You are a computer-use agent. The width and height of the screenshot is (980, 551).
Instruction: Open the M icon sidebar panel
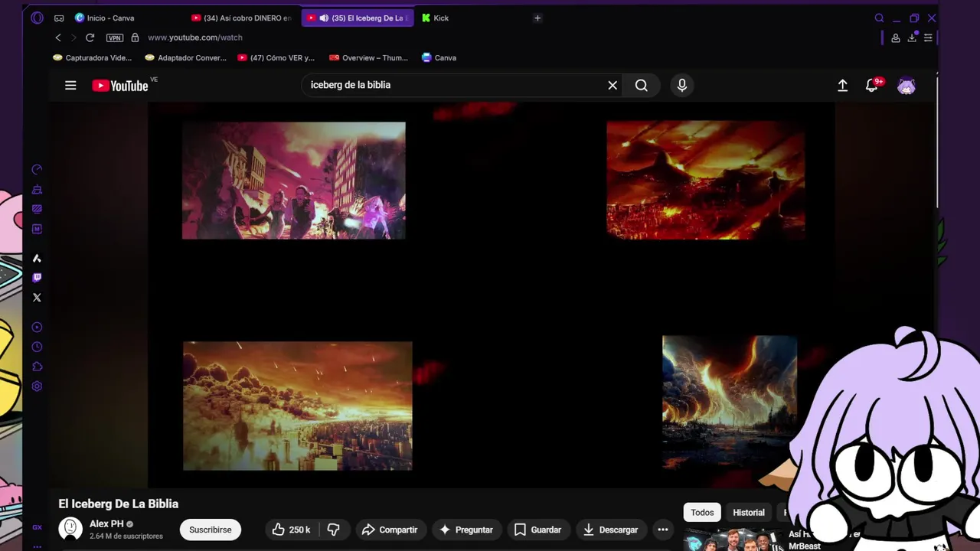(x=37, y=229)
